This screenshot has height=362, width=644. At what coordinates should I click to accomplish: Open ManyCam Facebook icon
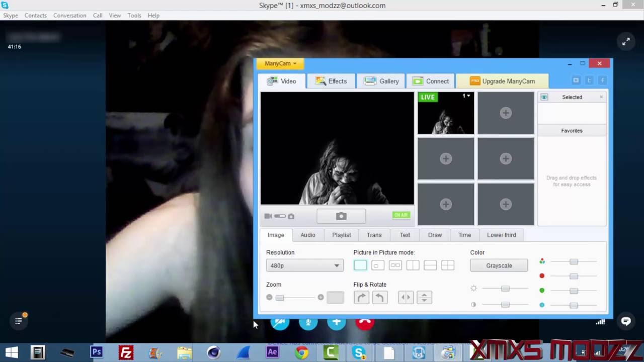click(602, 80)
